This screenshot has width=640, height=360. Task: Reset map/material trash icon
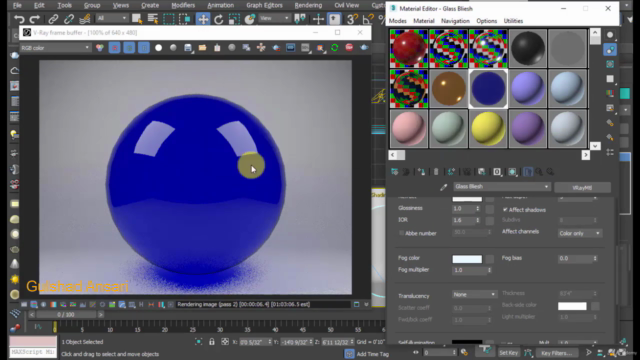(x=436, y=172)
